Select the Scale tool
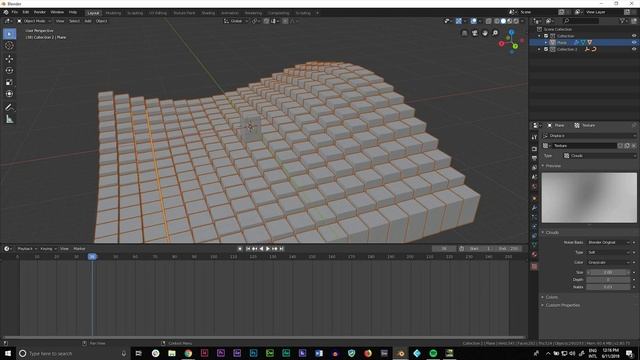The image size is (640, 360). point(9,82)
